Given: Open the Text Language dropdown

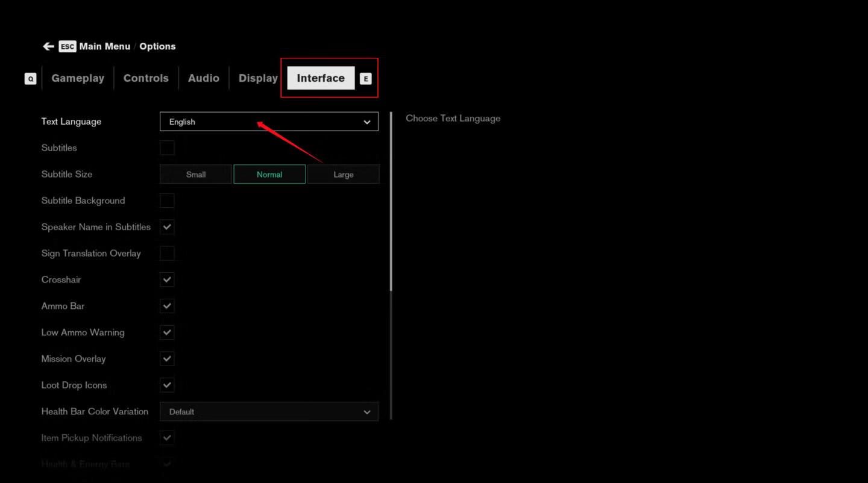Looking at the screenshot, I should (x=268, y=122).
